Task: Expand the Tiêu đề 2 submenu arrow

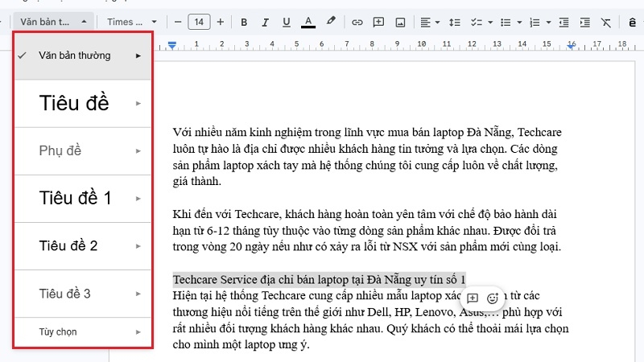Action: pos(138,246)
